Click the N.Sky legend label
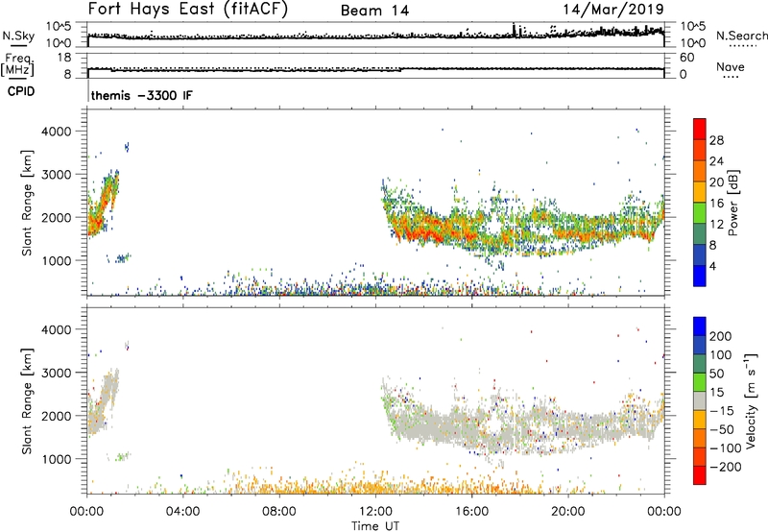The width and height of the screenshot is (768, 532). [x=18, y=36]
